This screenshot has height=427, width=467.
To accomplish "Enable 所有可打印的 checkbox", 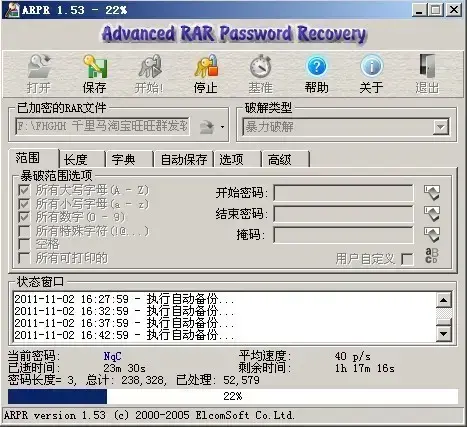I will click(24, 258).
